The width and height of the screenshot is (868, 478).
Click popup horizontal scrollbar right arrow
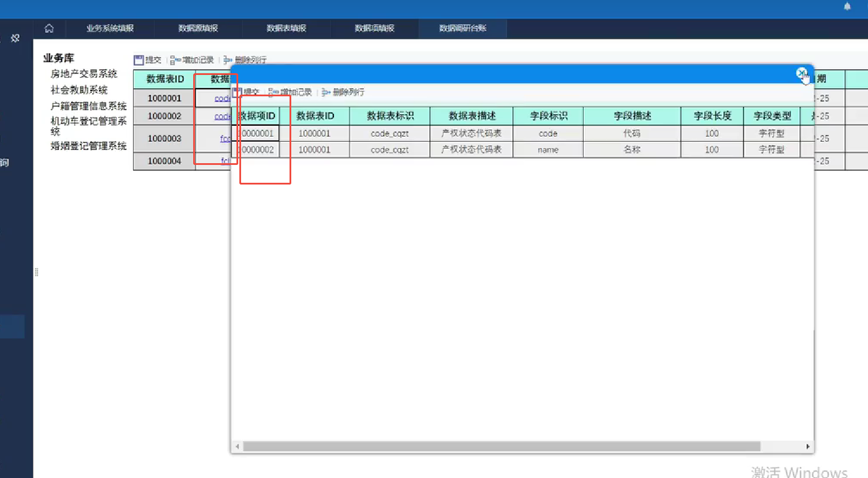(x=807, y=446)
